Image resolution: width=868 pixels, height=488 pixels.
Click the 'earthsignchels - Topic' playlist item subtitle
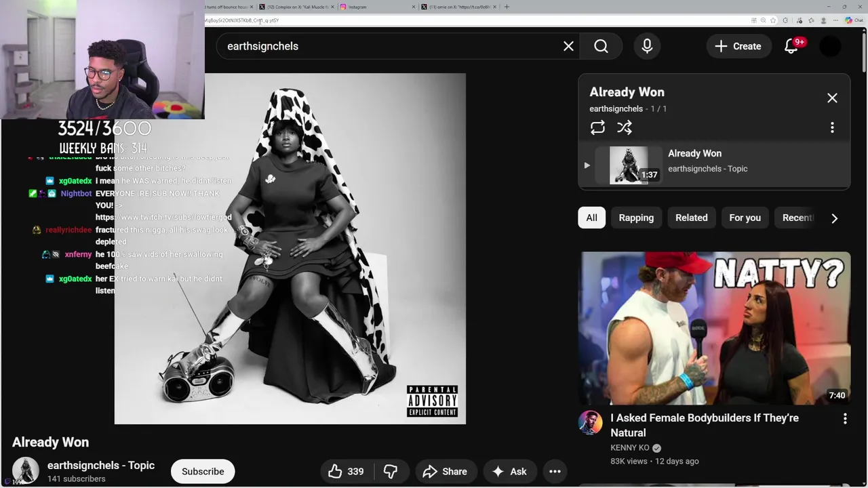[707, 169]
